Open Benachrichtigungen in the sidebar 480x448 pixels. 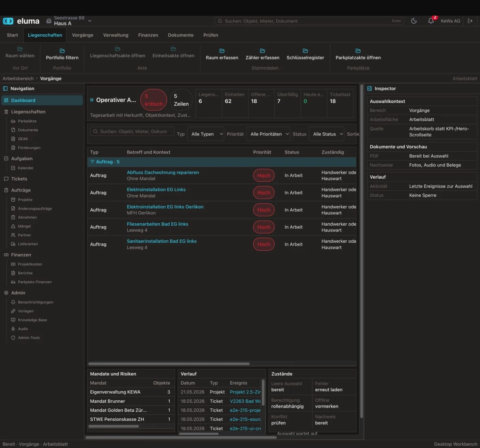[x=35, y=302]
